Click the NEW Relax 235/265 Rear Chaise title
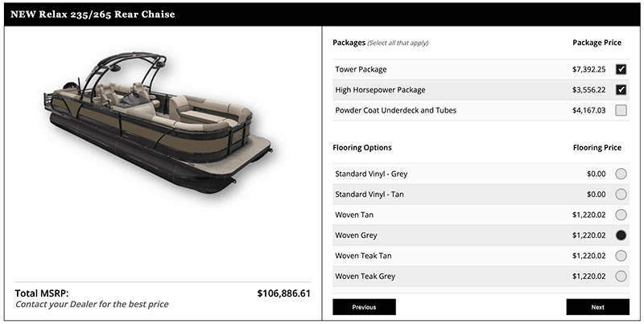 [x=93, y=14]
